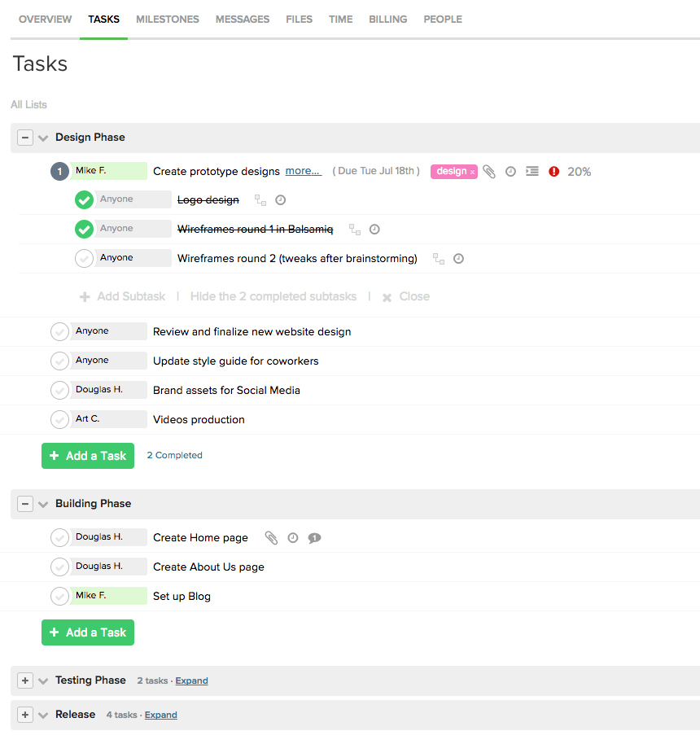Click the red priority alert icon

554,172
